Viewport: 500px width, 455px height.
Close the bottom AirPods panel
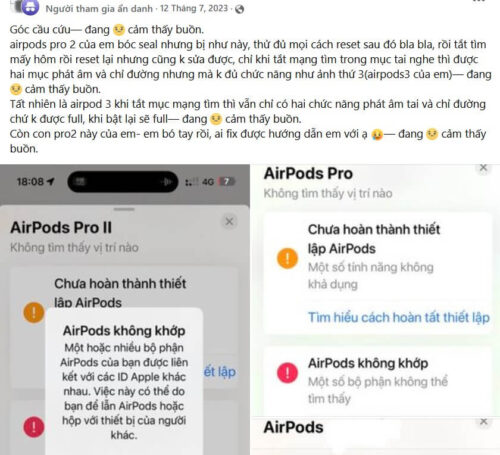click(x=483, y=422)
